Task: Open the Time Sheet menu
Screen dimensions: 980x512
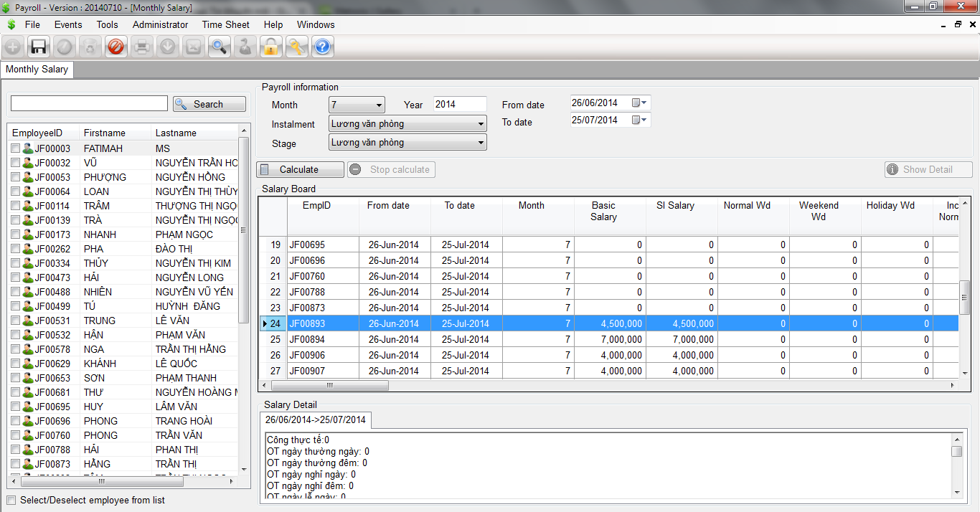Action: 225,24
